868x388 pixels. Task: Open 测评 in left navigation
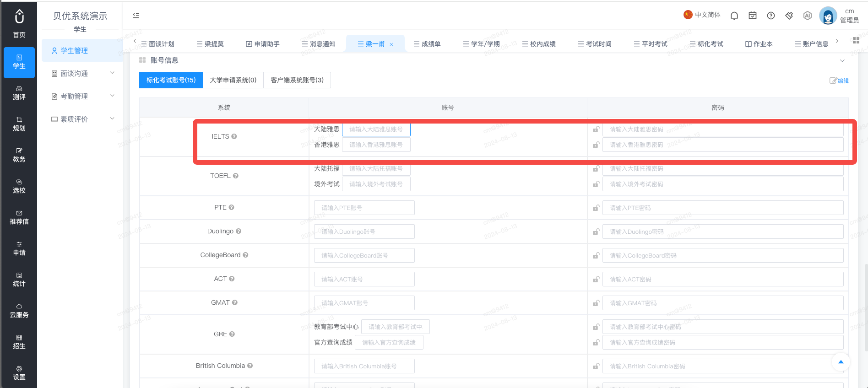[19, 93]
